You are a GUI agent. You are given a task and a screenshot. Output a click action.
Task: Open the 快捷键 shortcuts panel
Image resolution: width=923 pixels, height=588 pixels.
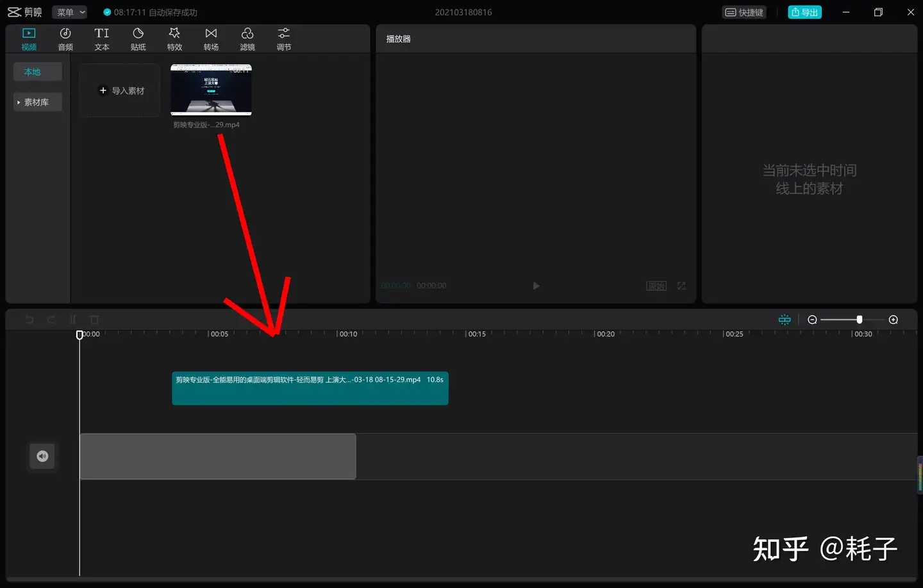coord(744,12)
